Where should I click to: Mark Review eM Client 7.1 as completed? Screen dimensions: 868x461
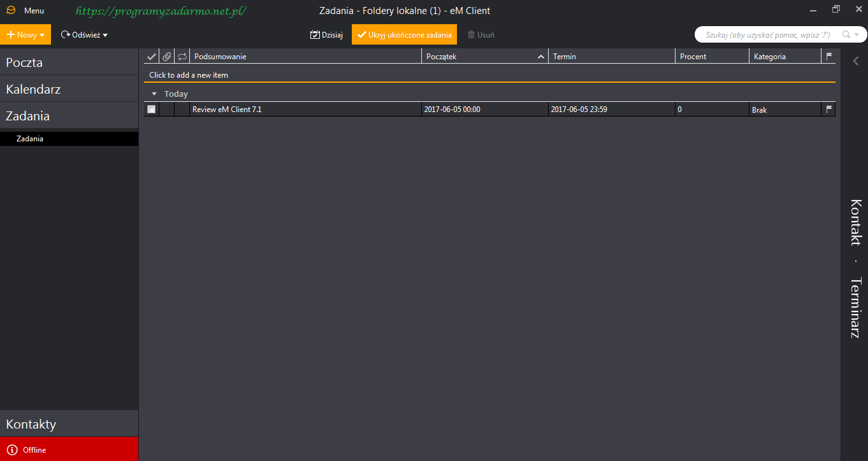(151, 110)
